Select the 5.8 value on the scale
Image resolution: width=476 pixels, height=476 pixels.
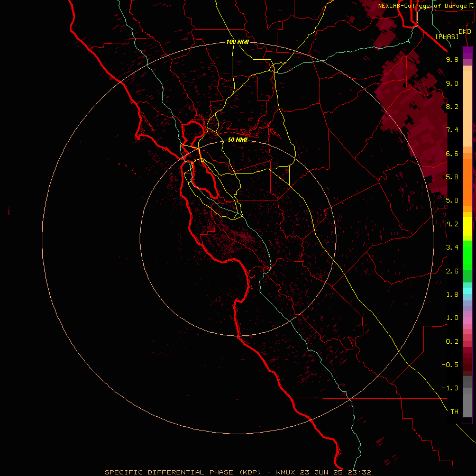click(x=452, y=177)
